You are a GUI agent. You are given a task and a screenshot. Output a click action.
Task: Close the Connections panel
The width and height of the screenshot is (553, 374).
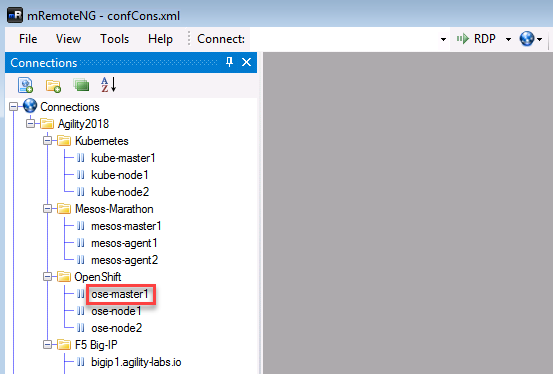[x=246, y=62]
